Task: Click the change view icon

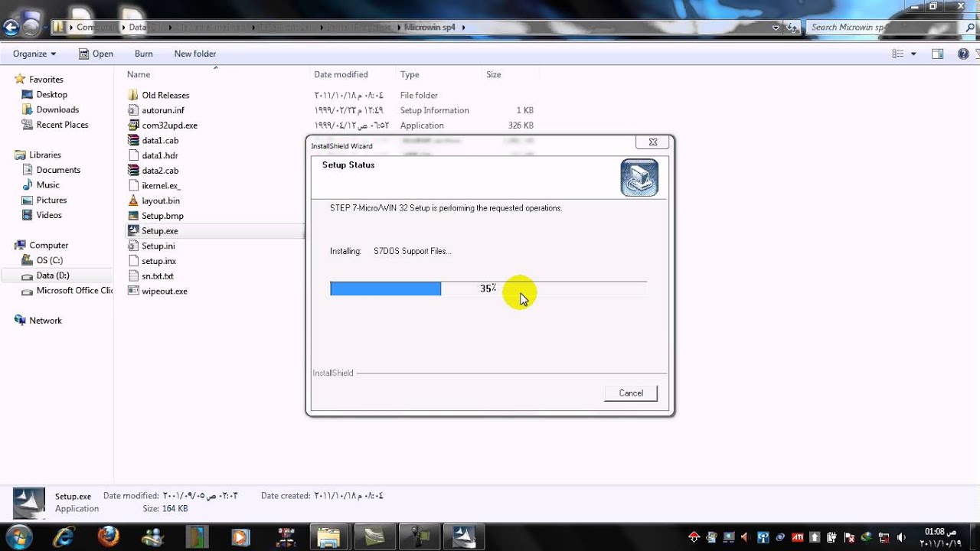Action: tap(898, 54)
